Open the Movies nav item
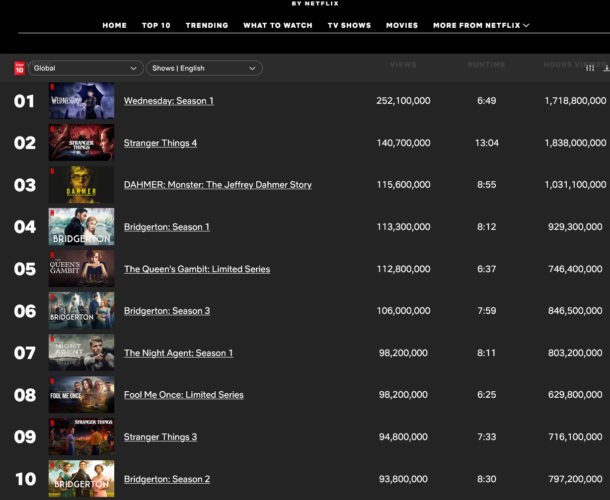610x500 pixels. tap(402, 25)
